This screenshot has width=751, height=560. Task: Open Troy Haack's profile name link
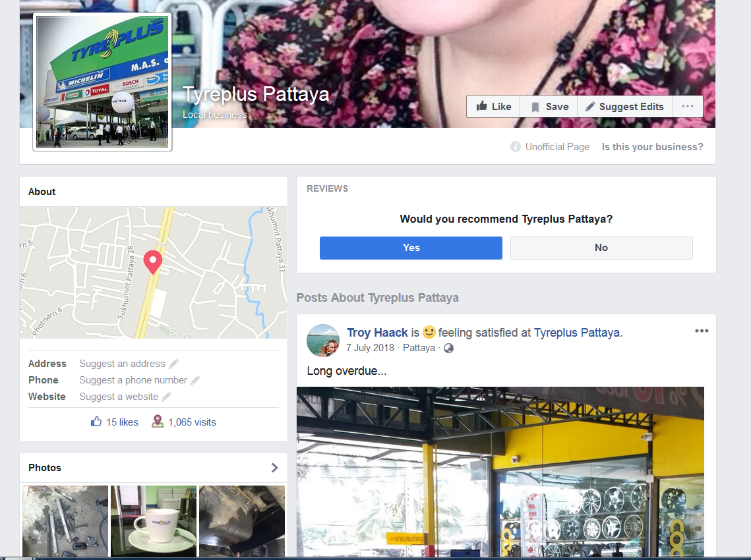click(x=377, y=333)
